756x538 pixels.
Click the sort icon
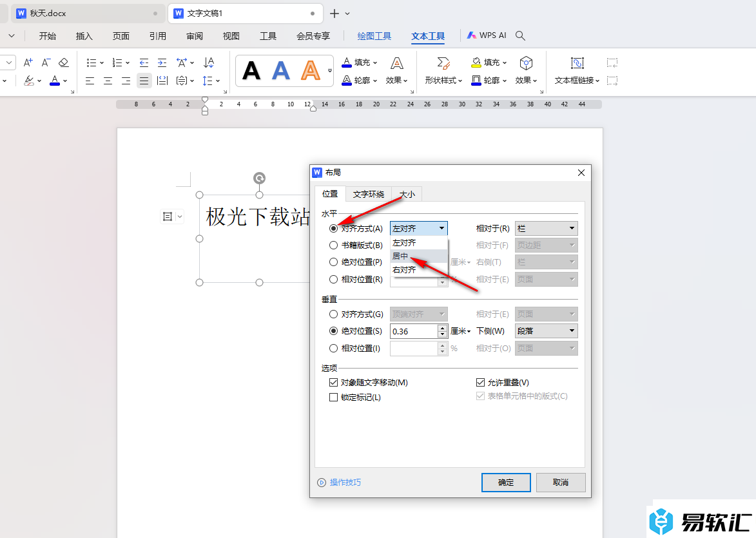pos(209,62)
